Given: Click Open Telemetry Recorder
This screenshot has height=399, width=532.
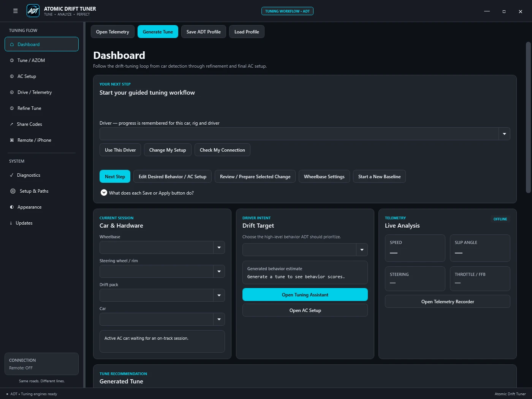Looking at the screenshot, I should [448, 301].
